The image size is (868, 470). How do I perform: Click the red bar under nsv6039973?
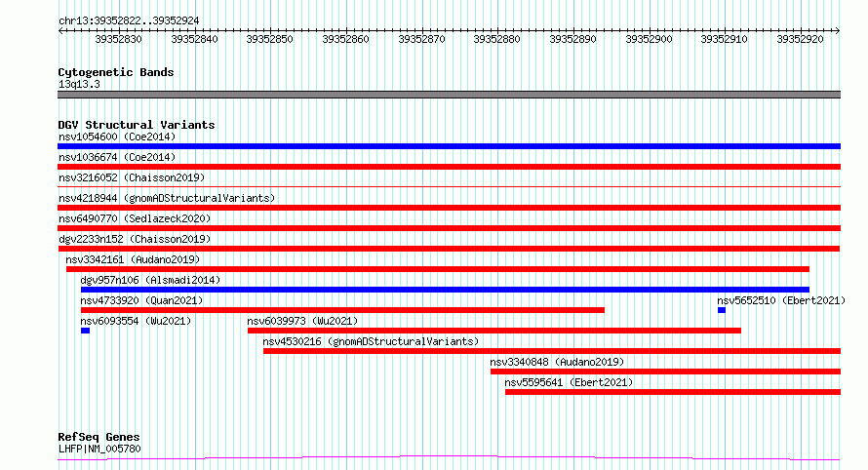494,331
